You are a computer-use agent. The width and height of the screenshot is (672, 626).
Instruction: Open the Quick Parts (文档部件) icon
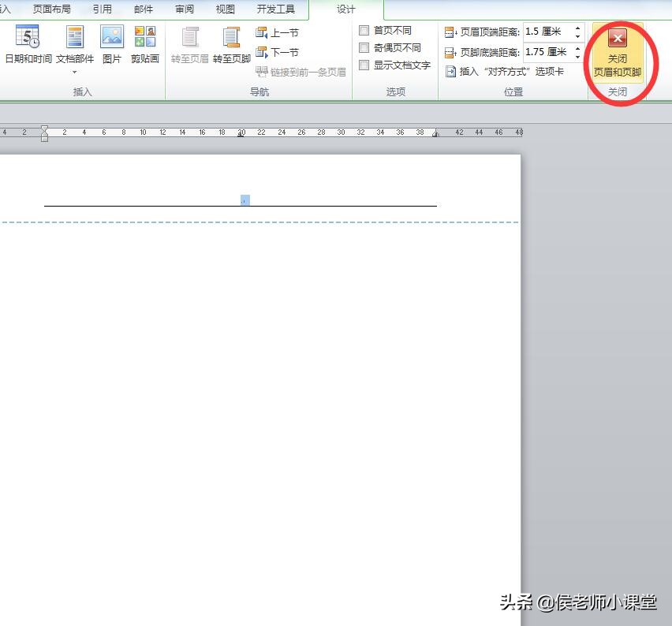point(75,36)
